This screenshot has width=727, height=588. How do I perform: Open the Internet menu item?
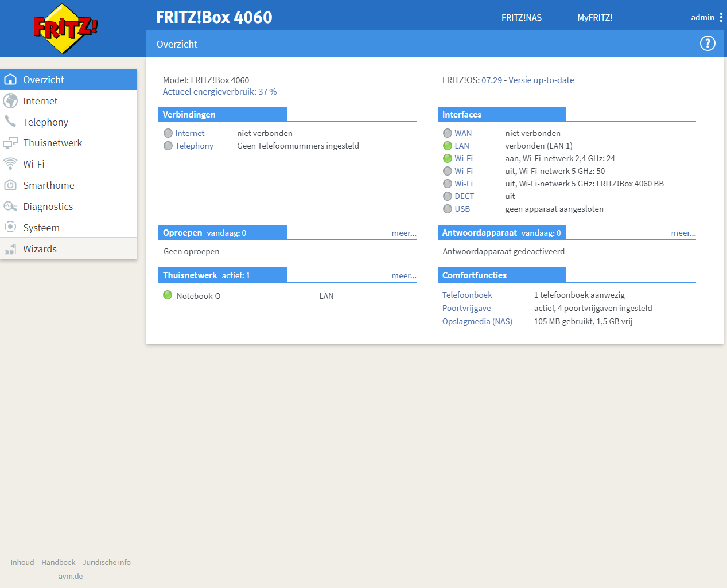[x=69, y=101]
